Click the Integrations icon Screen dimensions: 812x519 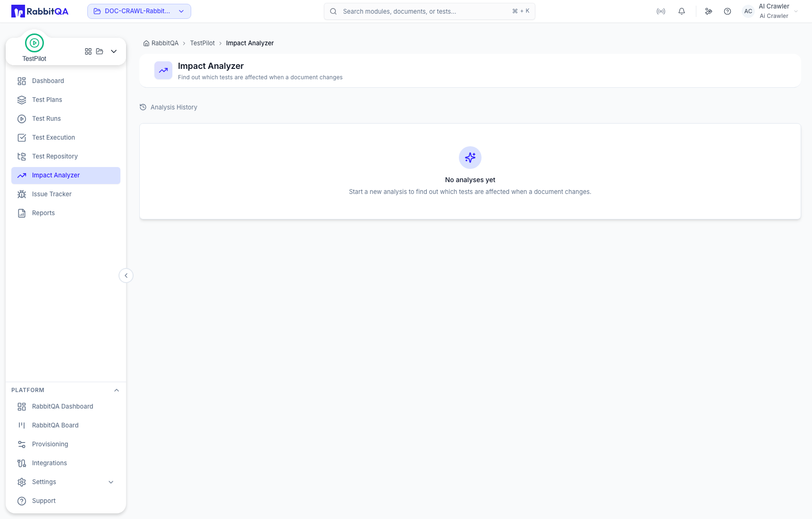[22, 463]
